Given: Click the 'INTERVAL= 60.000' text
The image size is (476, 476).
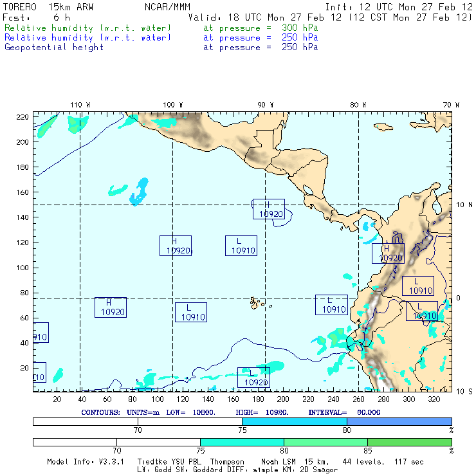Looking at the screenshot, I should 344,412.
